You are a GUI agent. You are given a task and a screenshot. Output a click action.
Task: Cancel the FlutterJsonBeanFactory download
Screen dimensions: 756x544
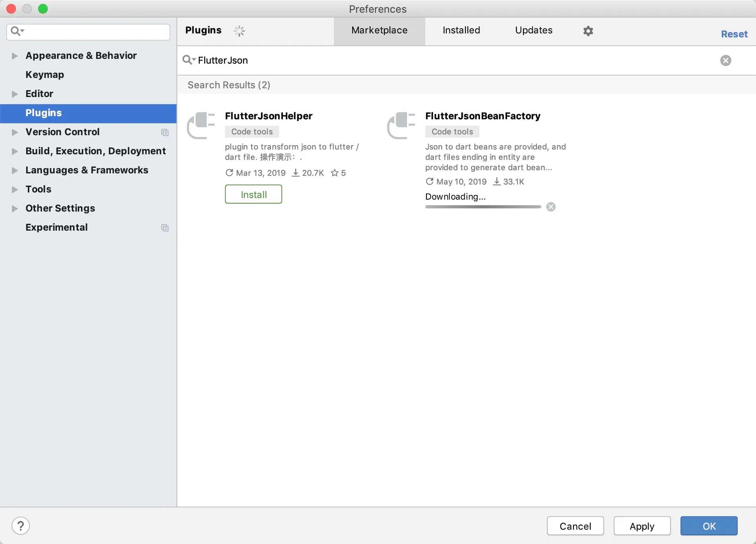coord(551,207)
